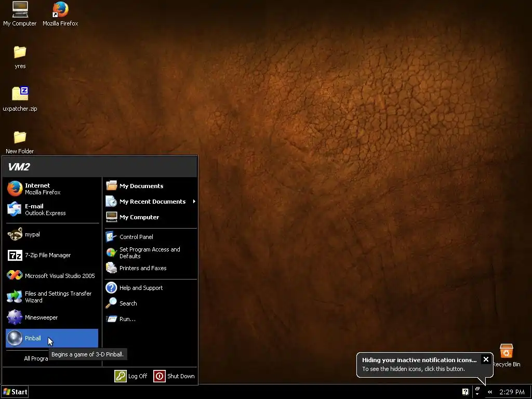Screen dimensions: 532x399
Task: Click the Firefox icon beside Internet
Action: [15, 189]
